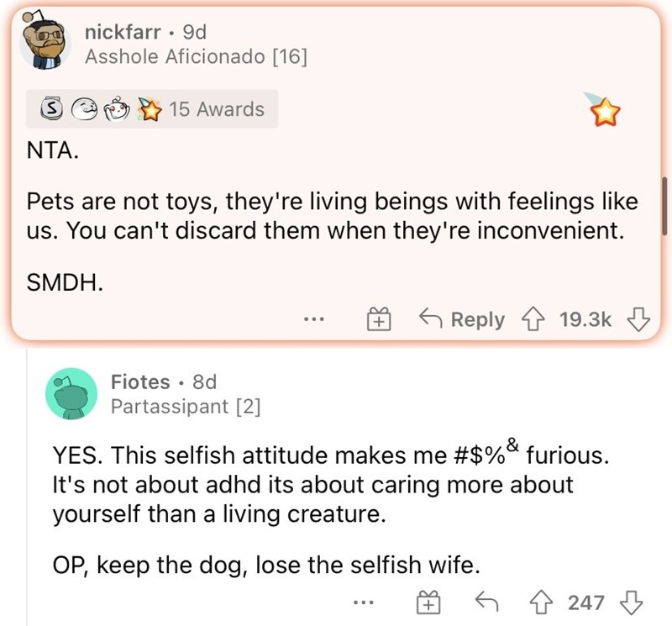Click reply arrow on Fiotes' comment
Image resolution: width=672 pixels, height=626 pixels.
pos(486,602)
